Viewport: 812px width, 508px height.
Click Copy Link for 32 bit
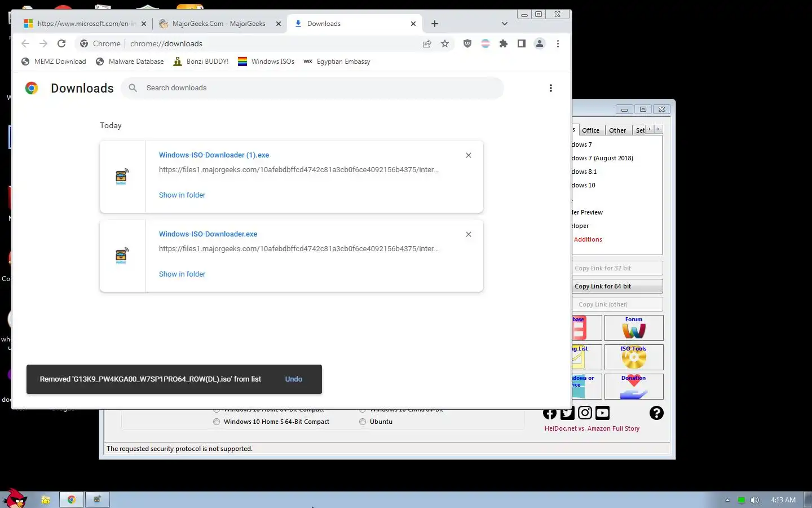pyautogui.click(x=617, y=268)
